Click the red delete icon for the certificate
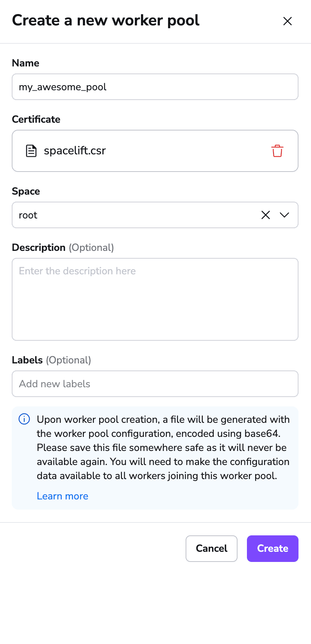This screenshot has width=311, height=644. click(277, 151)
